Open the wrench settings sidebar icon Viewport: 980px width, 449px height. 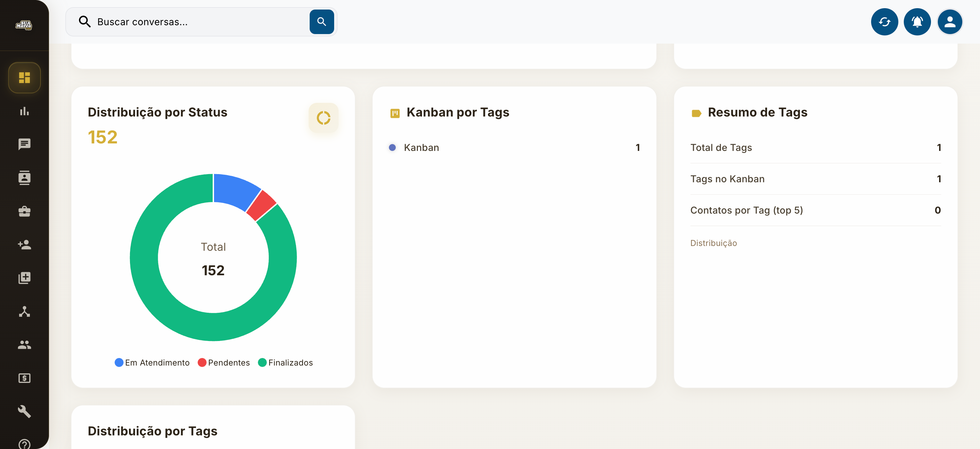click(x=24, y=411)
